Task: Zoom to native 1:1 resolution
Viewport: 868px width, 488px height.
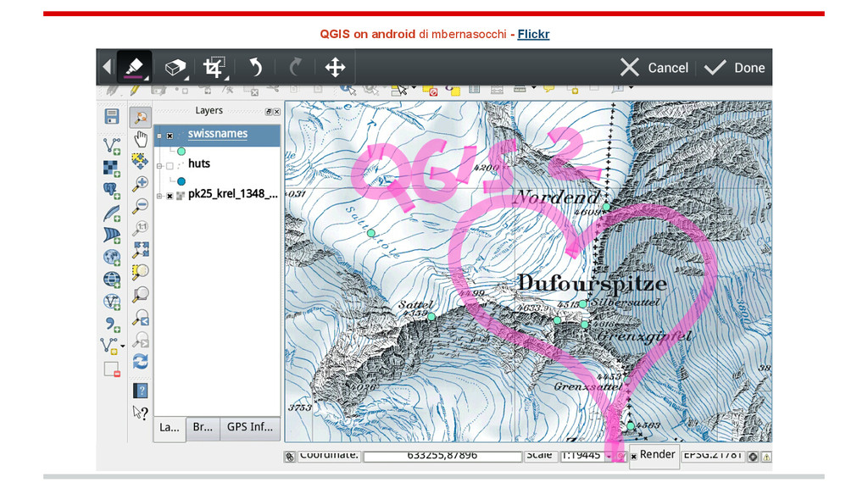Action: (x=141, y=228)
